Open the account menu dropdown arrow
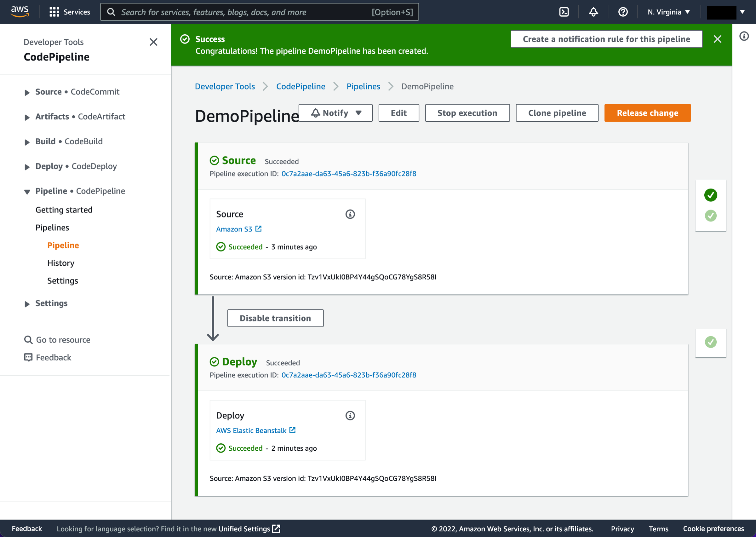Screen dimensions: 756x537 742,12
